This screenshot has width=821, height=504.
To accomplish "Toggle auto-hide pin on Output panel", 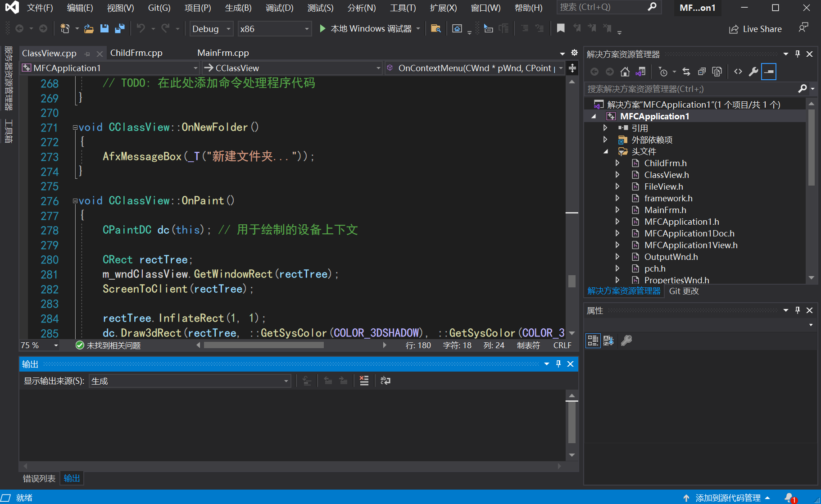I will [558, 364].
